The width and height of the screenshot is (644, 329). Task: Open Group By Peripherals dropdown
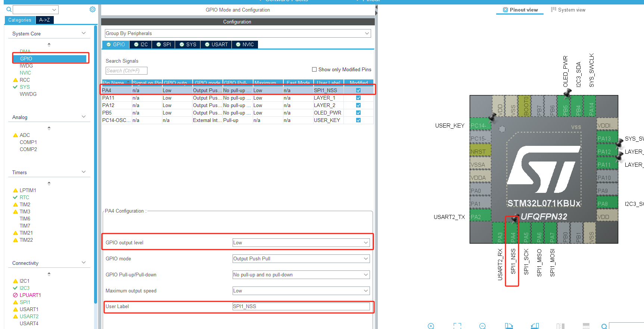[x=238, y=33]
